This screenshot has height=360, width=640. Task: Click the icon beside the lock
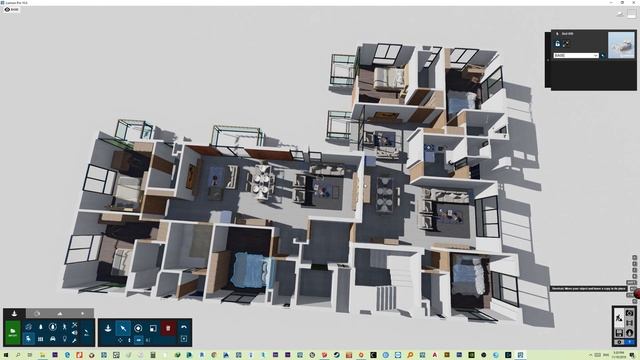(566, 43)
